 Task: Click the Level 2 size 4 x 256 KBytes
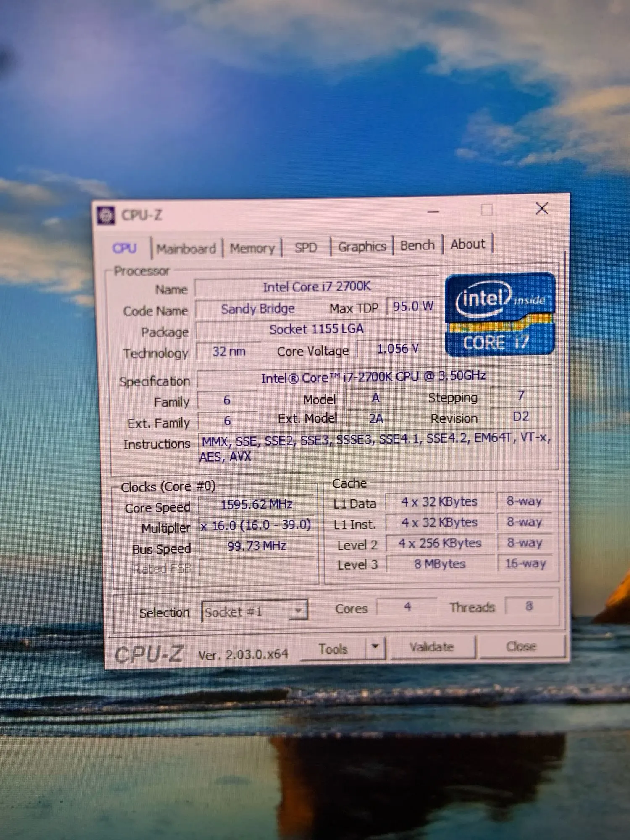coord(440,543)
